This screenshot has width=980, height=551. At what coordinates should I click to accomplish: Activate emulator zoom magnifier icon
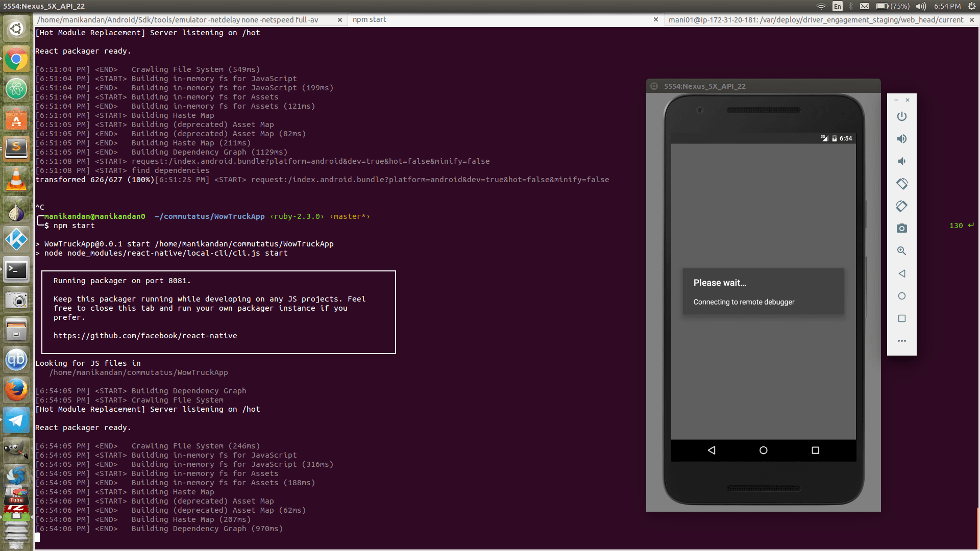coord(902,251)
